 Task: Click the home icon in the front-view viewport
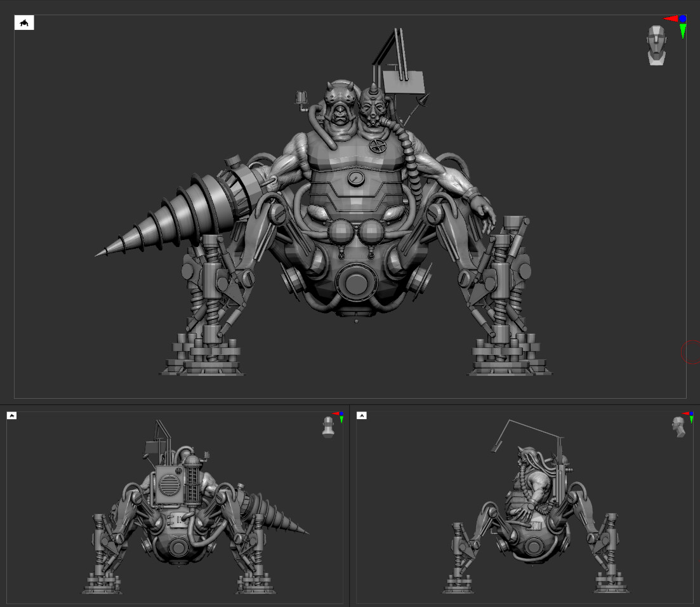click(24, 23)
